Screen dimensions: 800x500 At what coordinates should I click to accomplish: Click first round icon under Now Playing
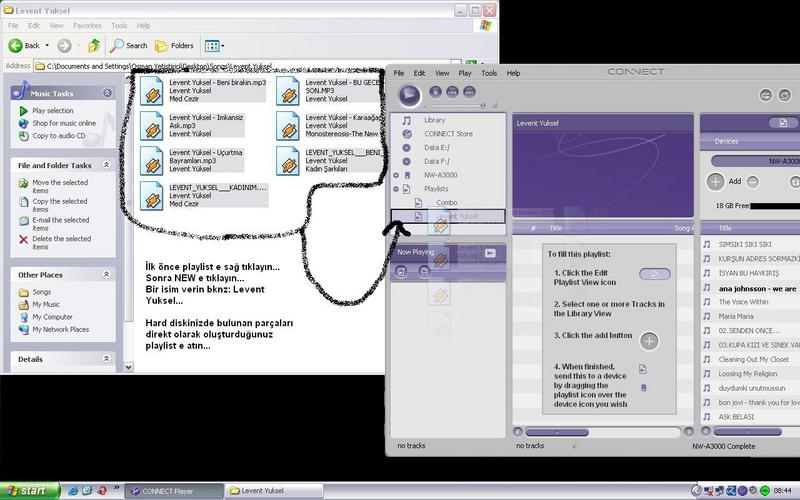point(401,272)
